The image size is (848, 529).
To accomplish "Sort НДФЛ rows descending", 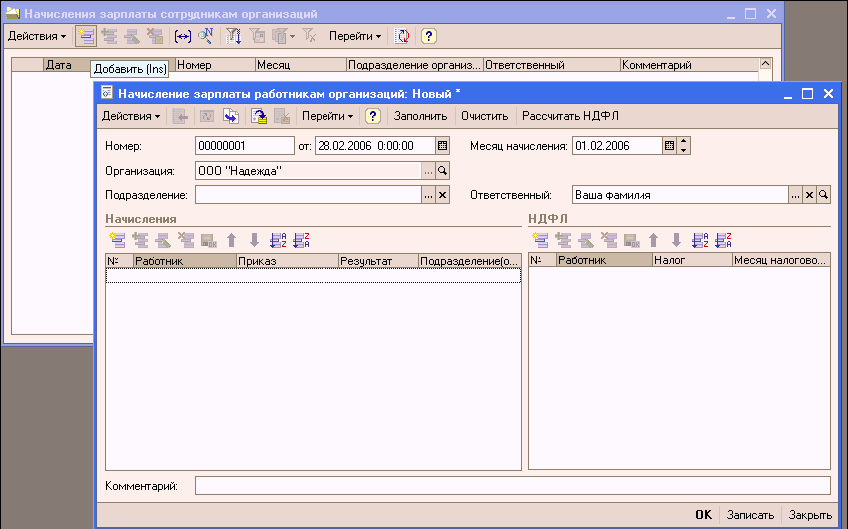I will (x=725, y=240).
